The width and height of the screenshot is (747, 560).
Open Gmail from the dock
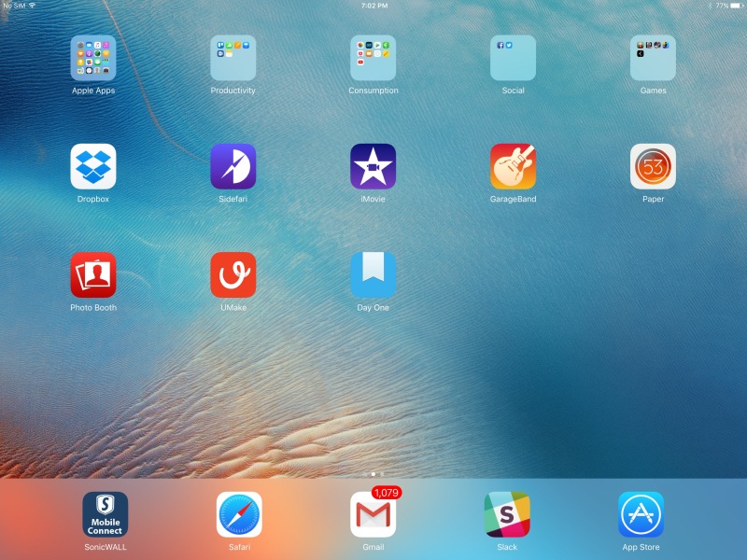[373, 514]
